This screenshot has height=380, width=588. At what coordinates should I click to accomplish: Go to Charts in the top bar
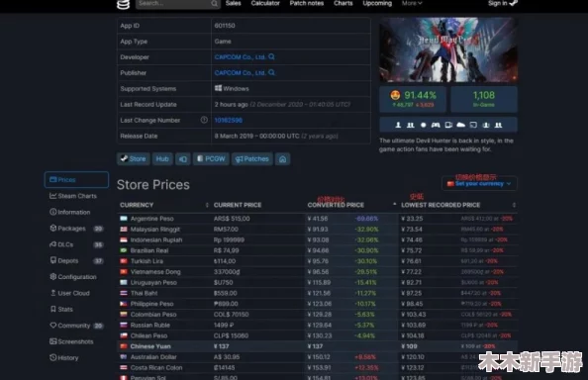click(x=343, y=3)
